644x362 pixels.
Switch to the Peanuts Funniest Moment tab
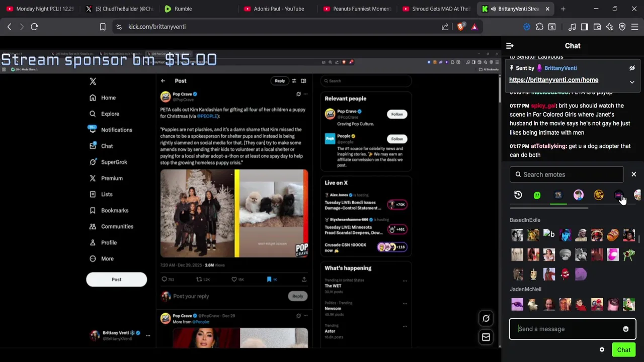tap(357, 9)
